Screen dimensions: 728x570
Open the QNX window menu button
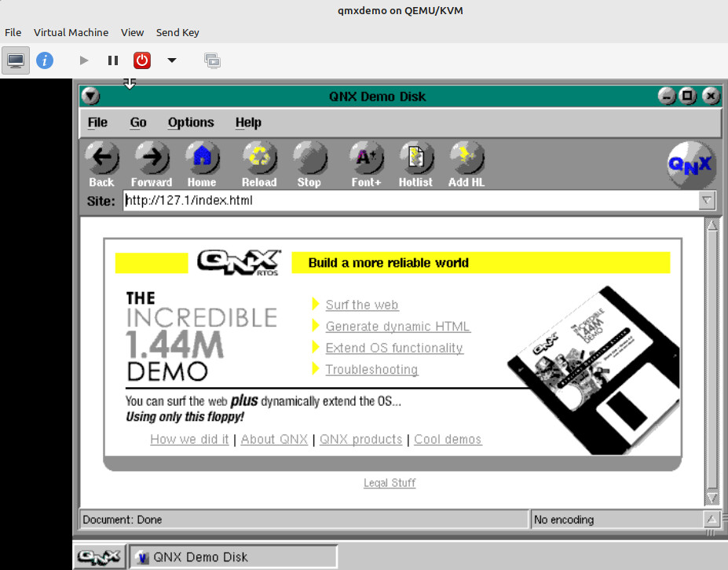tap(91, 97)
